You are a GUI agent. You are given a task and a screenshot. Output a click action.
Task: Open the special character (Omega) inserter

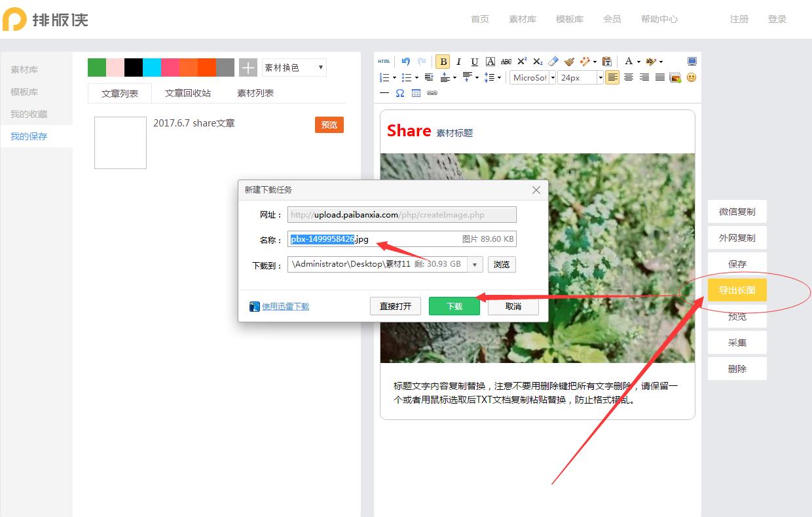point(399,93)
